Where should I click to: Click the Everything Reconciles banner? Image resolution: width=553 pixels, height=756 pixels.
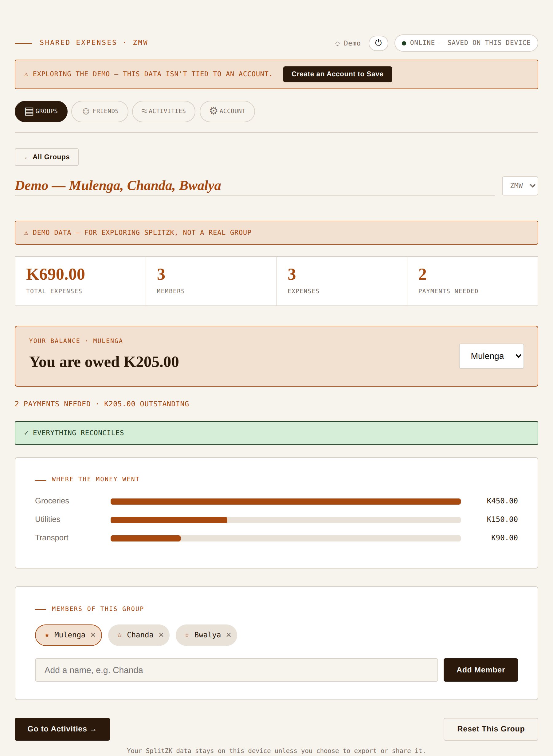coord(276,433)
